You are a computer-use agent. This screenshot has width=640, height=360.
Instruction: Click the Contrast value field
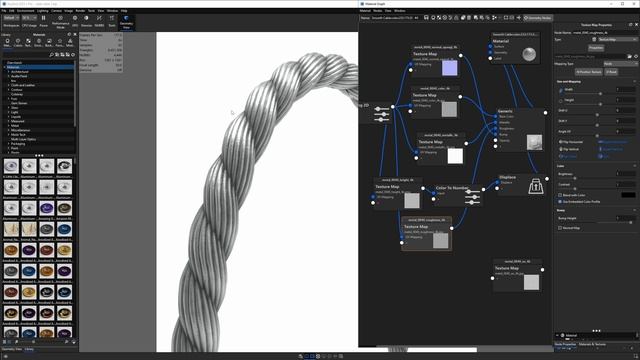(626, 184)
